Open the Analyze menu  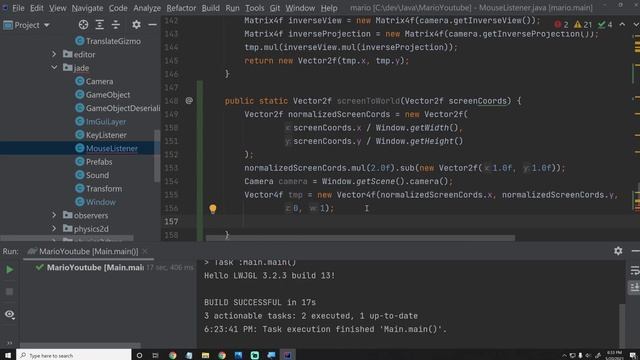(147, 8)
